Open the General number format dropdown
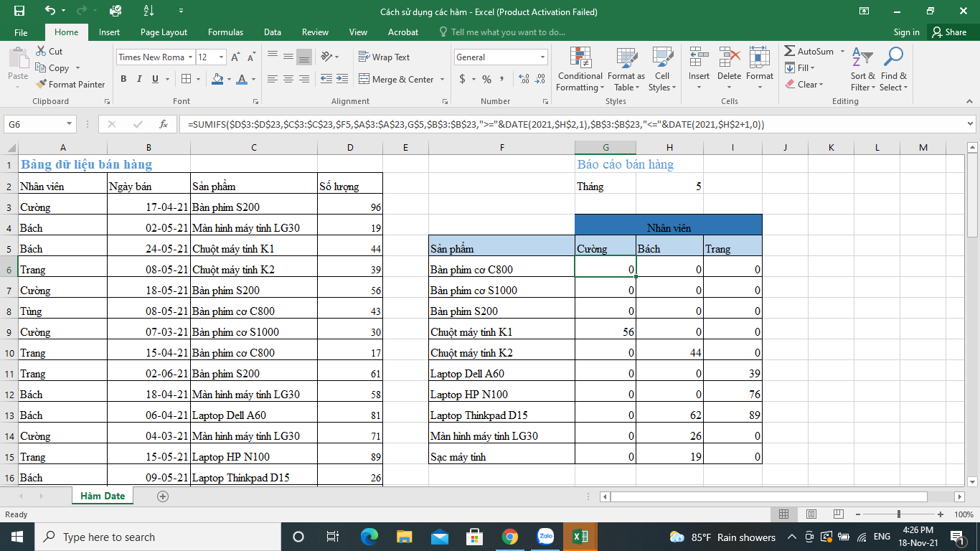The height and width of the screenshot is (551, 980). 542,57
